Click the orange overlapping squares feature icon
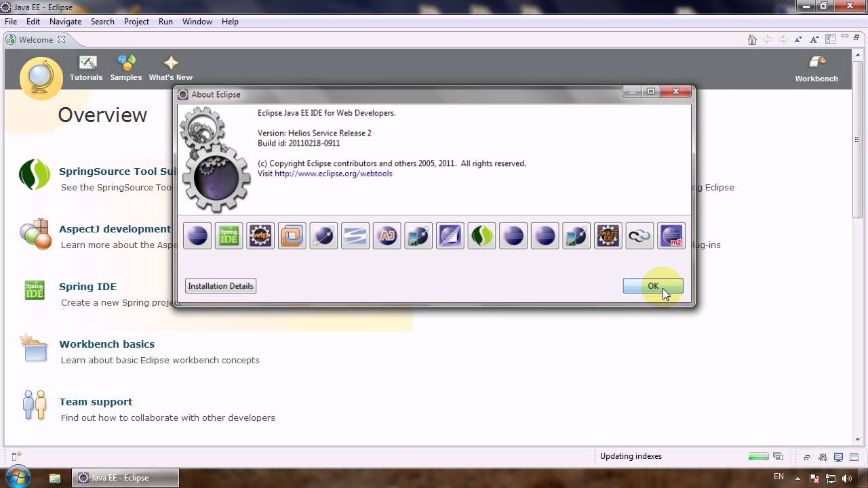This screenshot has height=488, width=868. 292,236
